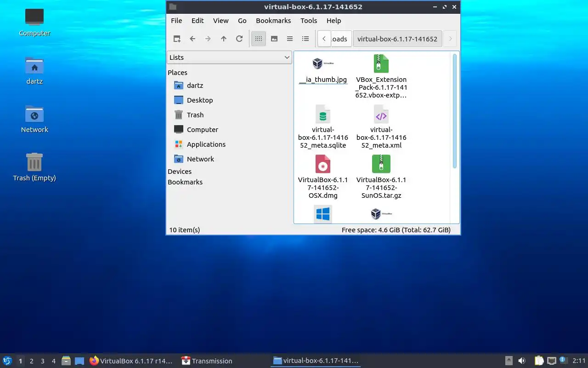Switch to workspace 2 in the pager

(x=31, y=361)
